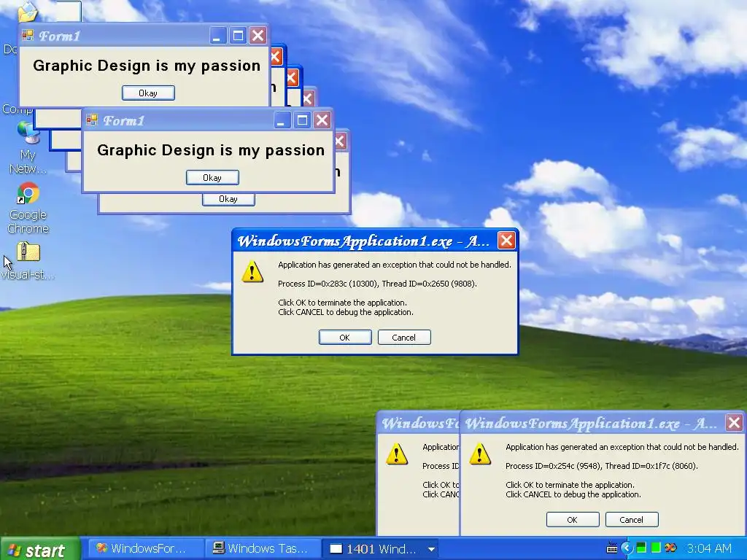The width and height of the screenshot is (747, 560).
Task: Click the 3:04 AM clock
Action: 709,548
